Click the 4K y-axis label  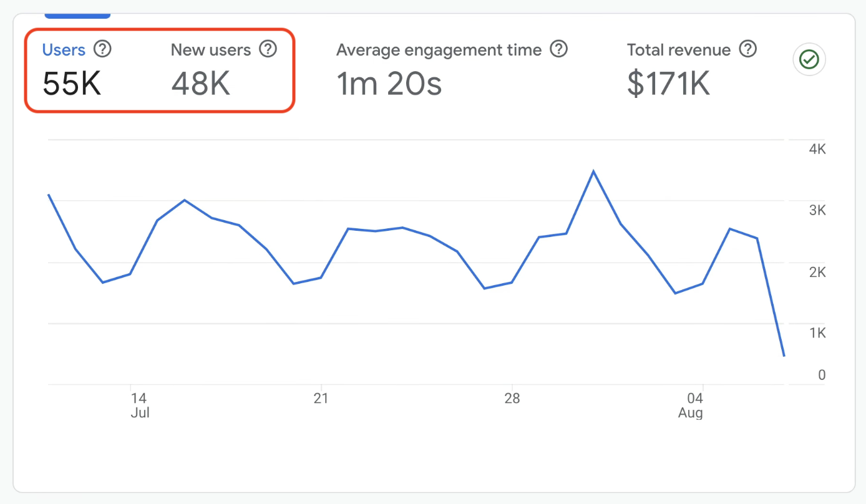[817, 150]
